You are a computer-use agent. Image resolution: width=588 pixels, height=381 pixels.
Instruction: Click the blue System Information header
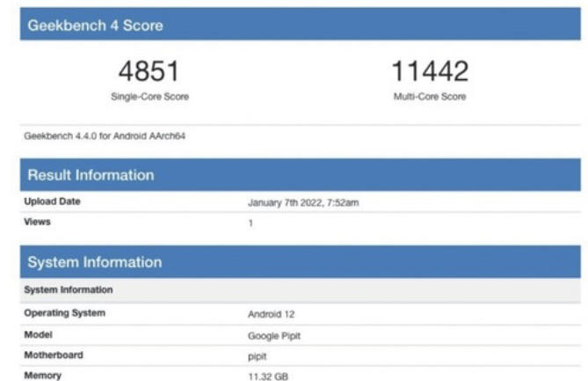pyautogui.click(x=301, y=262)
